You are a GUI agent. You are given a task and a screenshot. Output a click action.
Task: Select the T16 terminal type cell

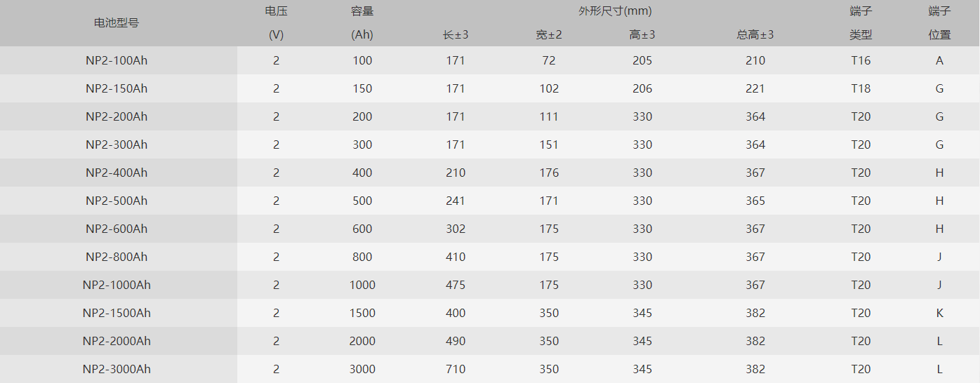tap(861, 60)
